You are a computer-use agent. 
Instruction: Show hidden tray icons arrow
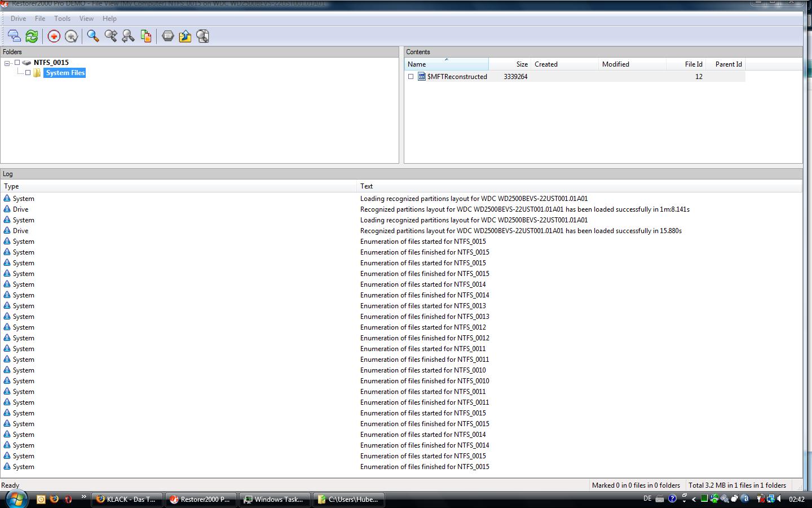coord(694,499)
